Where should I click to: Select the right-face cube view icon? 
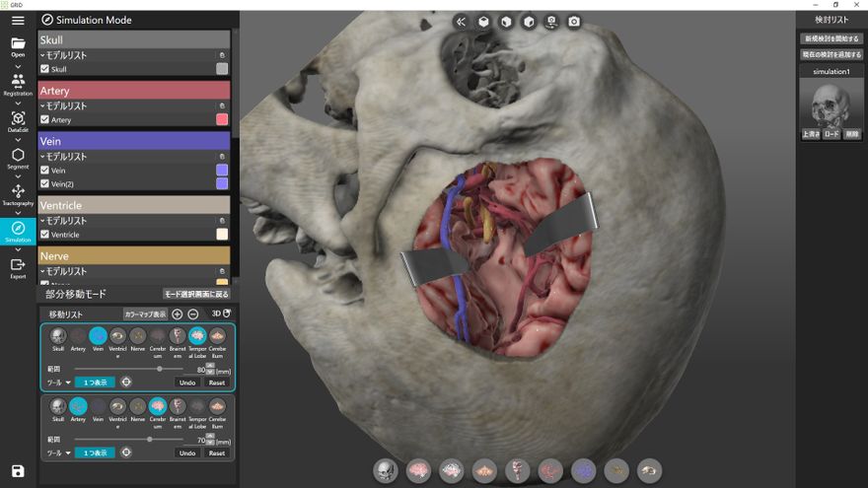(529, 22)
